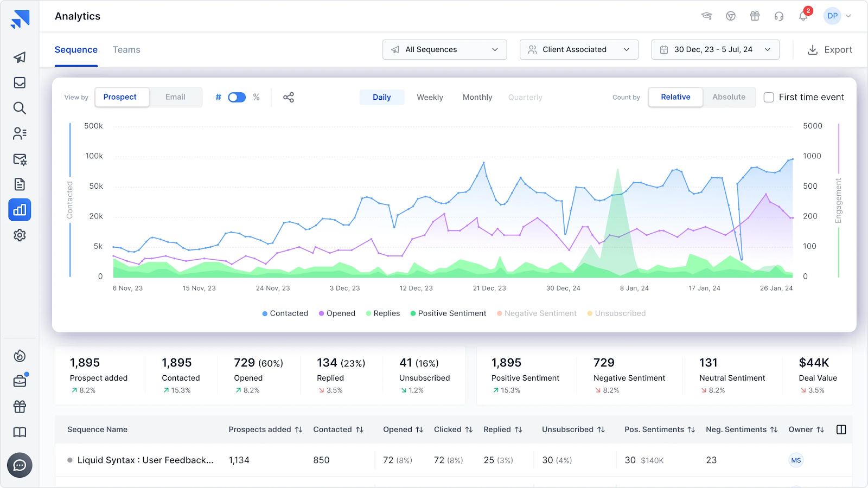The height and width of the screenshot is (488, 868).
Task: Switch to the Teams tab
Action: 126,49
